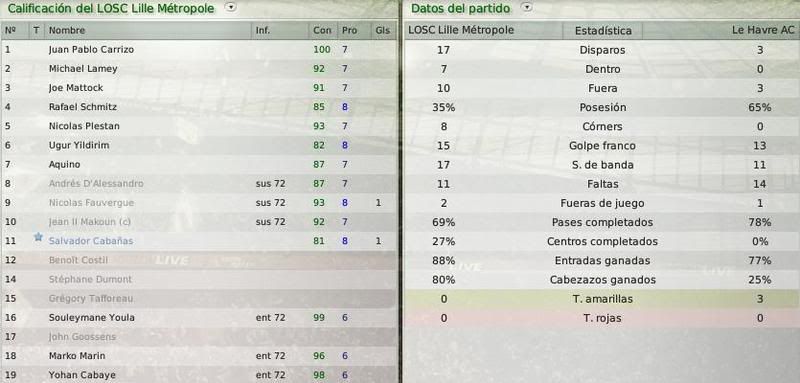Open Rafael Schmitz player profile
This screenshot has height=383, width=800.
pos(83,107)
